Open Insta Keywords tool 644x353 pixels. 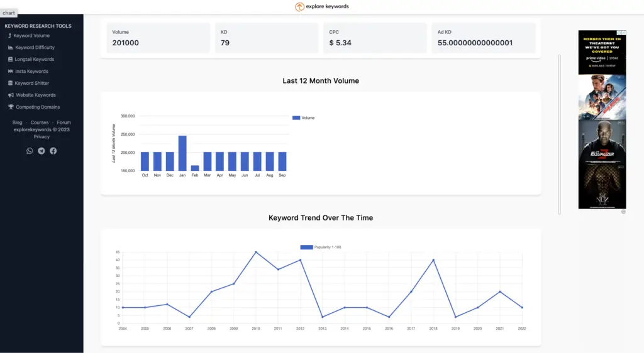pos(31,72)
